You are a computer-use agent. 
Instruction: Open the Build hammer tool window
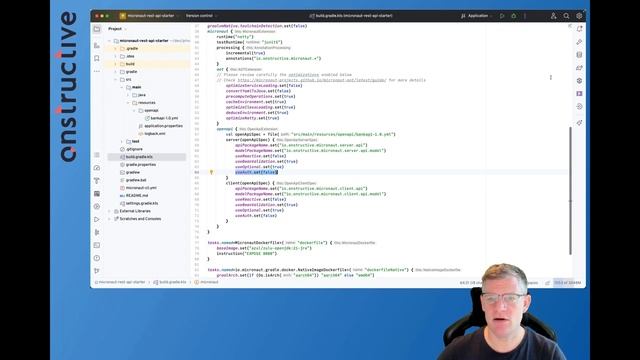point(97,181)
